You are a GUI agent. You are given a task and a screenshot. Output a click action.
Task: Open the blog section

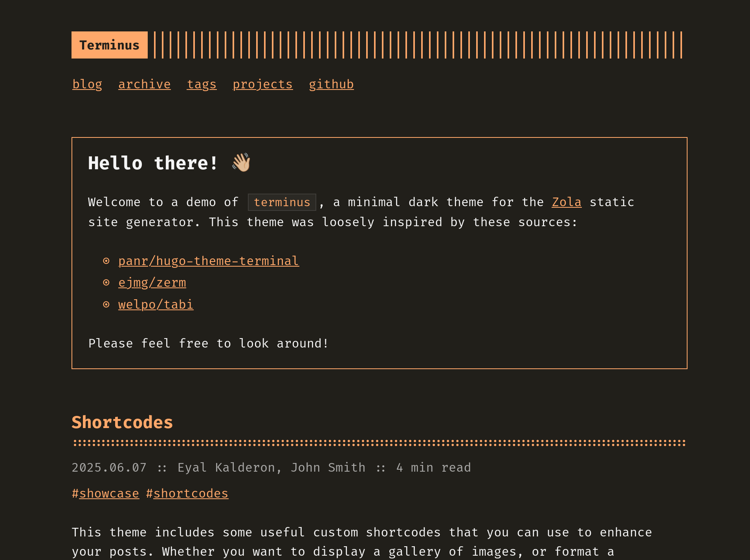coord(87,84)
